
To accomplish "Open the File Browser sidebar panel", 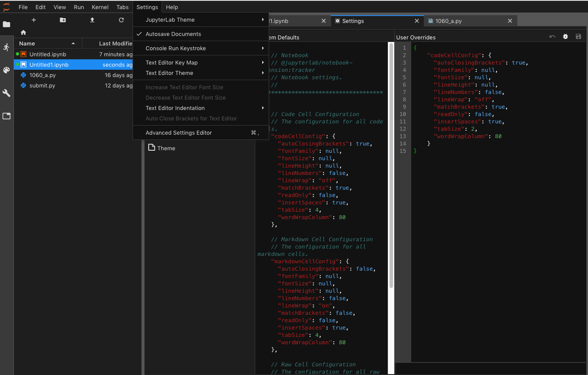I will coord(6,24).
